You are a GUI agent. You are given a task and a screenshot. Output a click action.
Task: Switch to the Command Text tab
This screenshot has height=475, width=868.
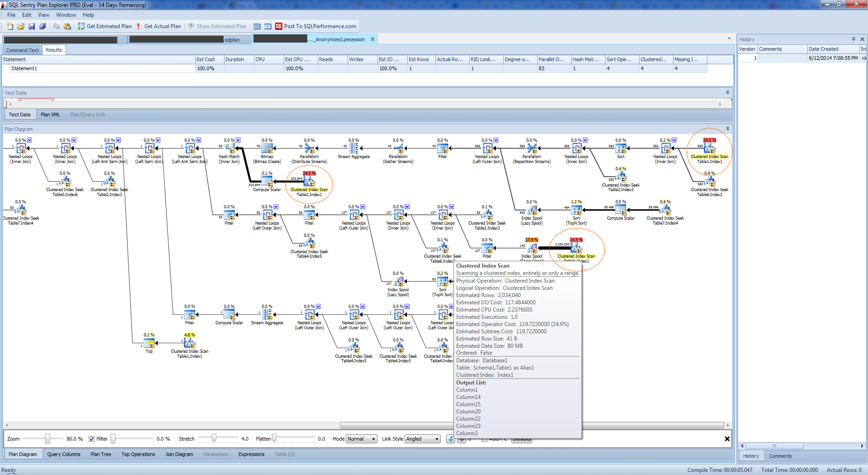click(22, 50)
